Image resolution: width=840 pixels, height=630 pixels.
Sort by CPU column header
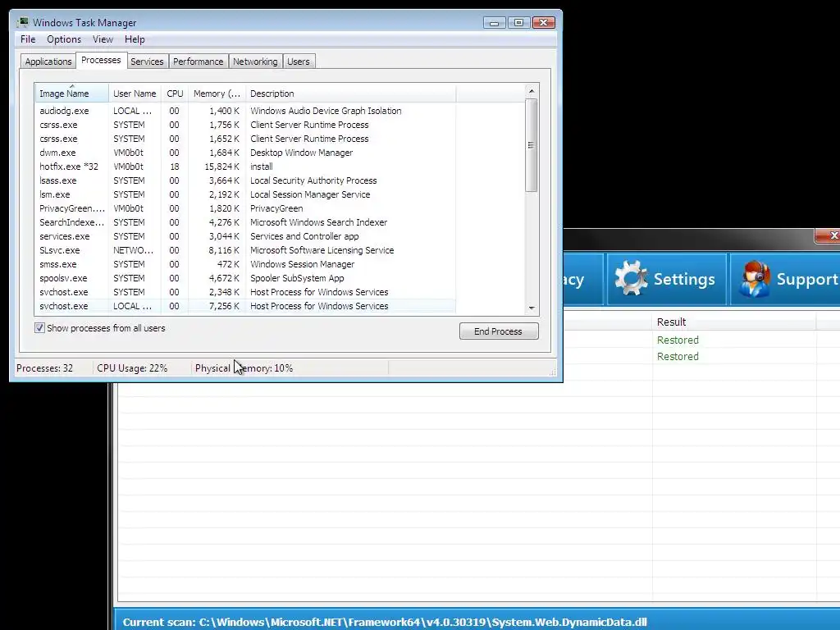click(x=175, y=94)
